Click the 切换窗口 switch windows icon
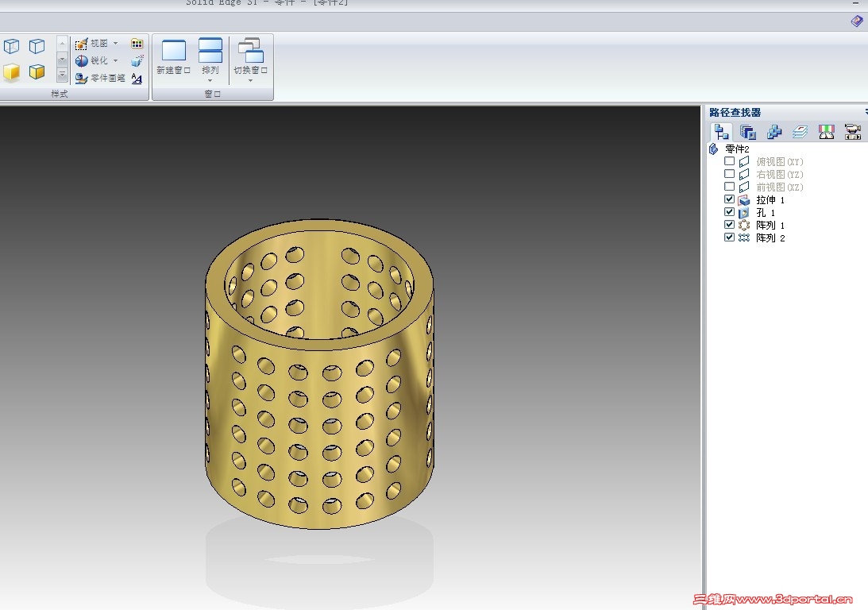This screenshot has height=610, width=868. click(x=251, y=51)
